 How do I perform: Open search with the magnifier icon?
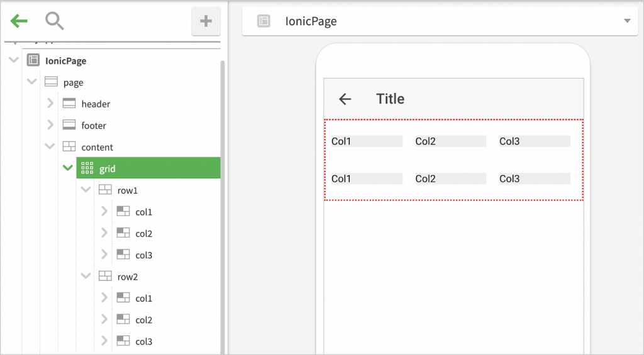[x=55, y=21]
